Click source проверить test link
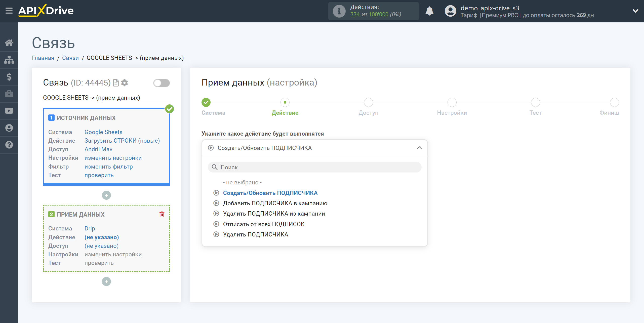The height and width of the screenshot is (323, 644). coord(99,175)
